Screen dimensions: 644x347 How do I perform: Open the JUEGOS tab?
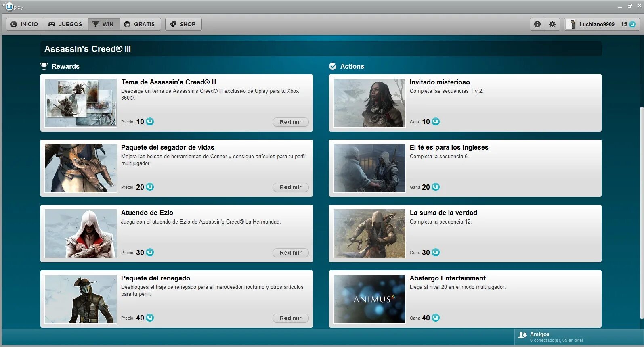tap(66, 24)
